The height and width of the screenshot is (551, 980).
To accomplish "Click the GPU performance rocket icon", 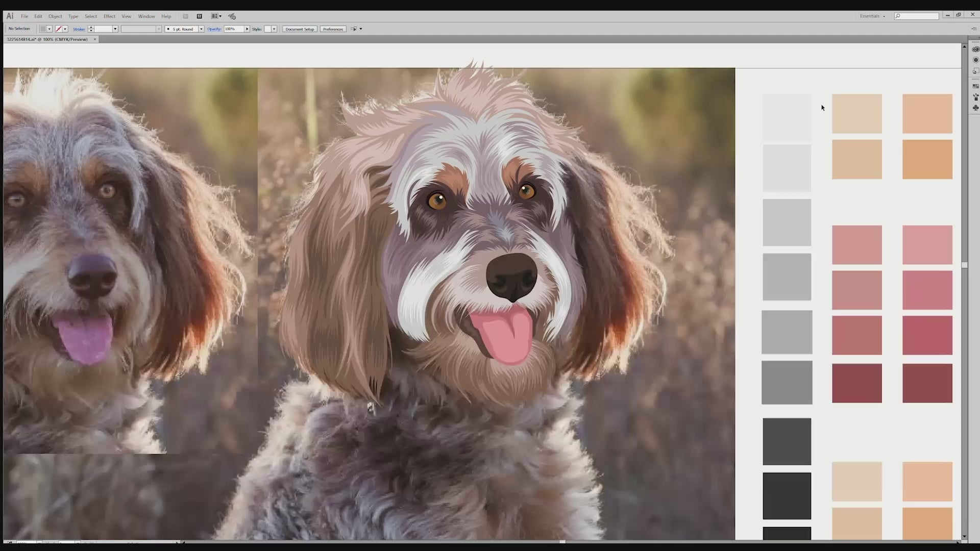I will [x=232, y=16].
